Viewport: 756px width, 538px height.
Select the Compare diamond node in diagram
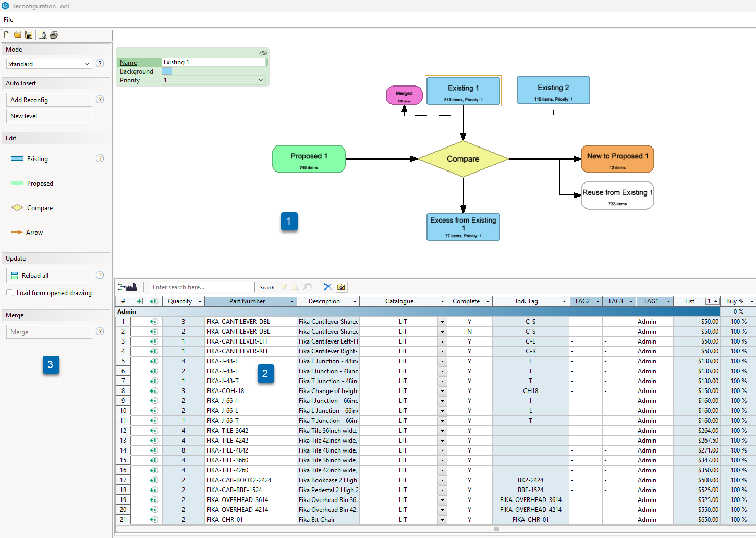[463, 159]
